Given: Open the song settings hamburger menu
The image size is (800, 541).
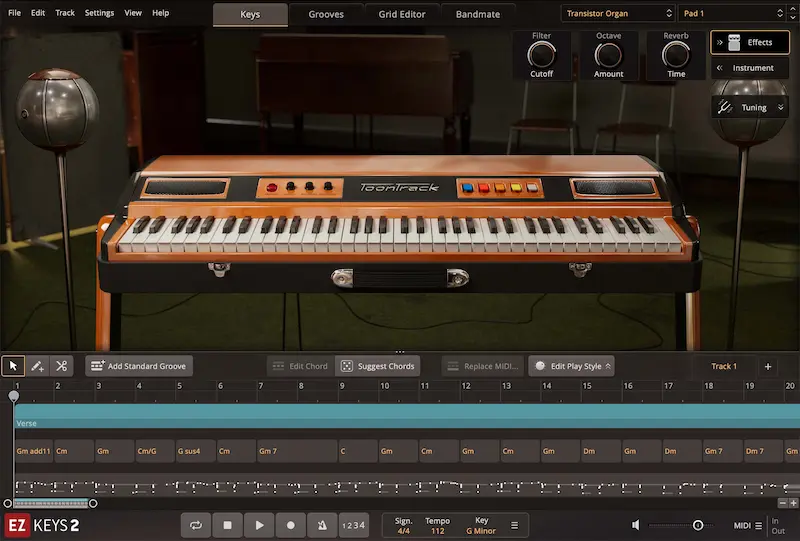Looking at the screenshot, I should pyautogui.click(x=514, y=525).
